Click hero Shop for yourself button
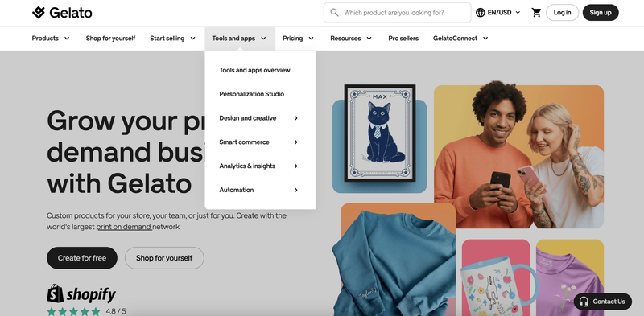Viewport: 644px width, 316px height. (x=164, y=258)
